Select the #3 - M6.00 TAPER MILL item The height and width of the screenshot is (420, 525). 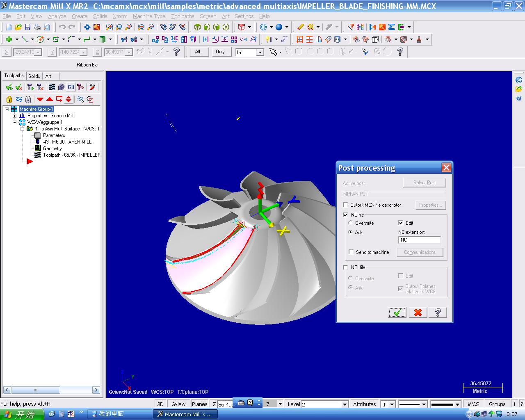pyautogui.click(x=68, y=142)
